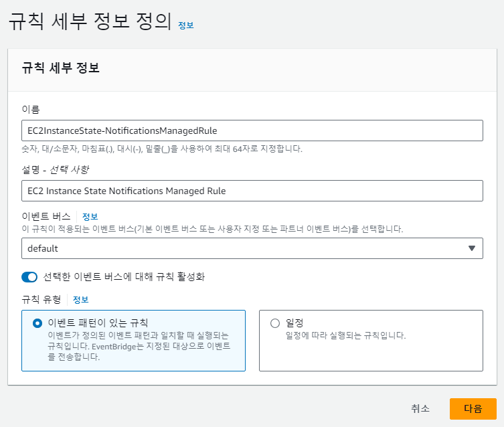Viewport: 504px width, 427px height.
Task: Click the 이름 field label
Action: coord(31,110)
